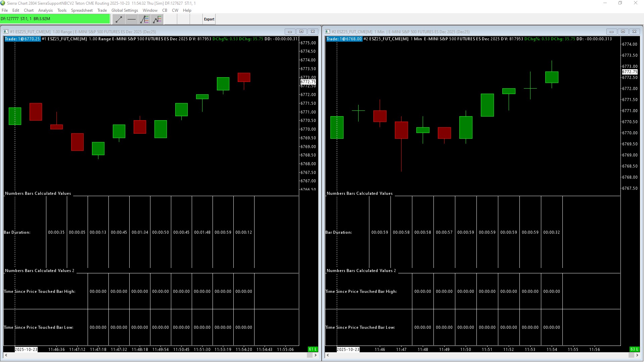Click the Trade: 1@6770.25 label in chart #1
The image size is (644, 362).
[22, 39]
